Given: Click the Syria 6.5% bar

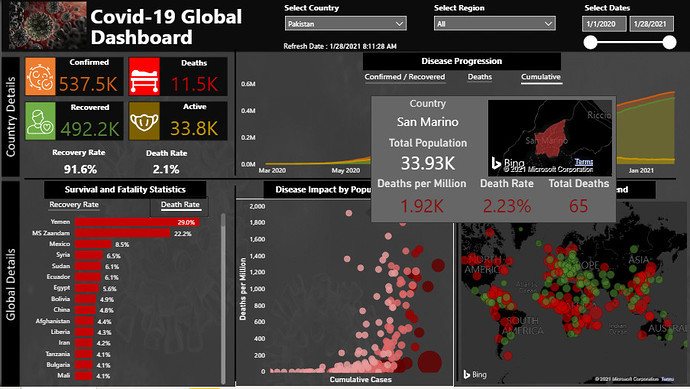Looking at the screenshot, I should (88, 255).
